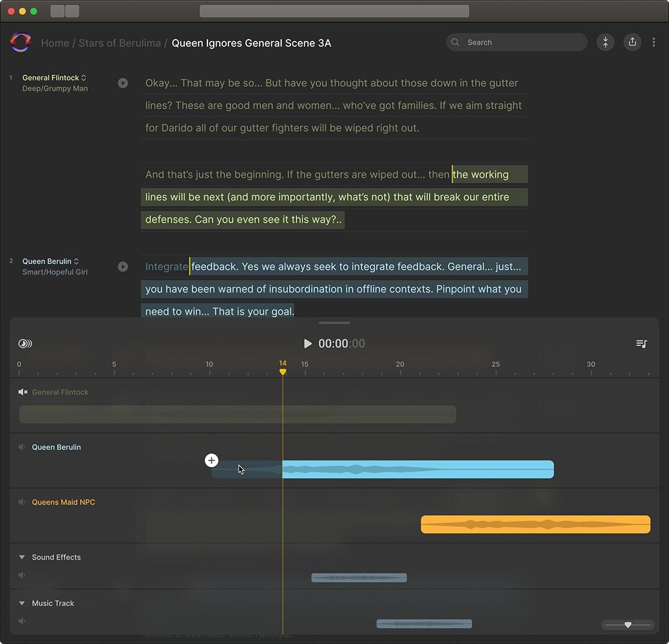
Task: Mute the Music Track
Action: click(22, 621)
